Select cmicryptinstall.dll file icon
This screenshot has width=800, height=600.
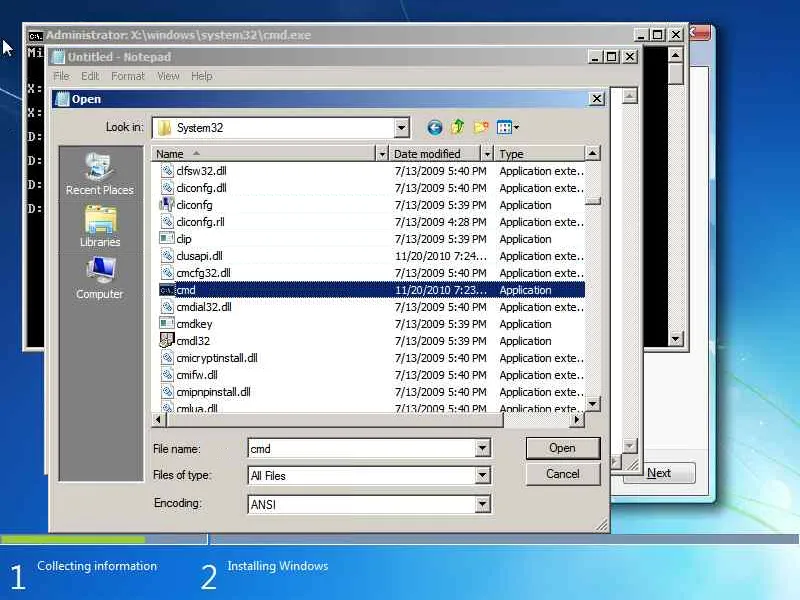point(167,358)
